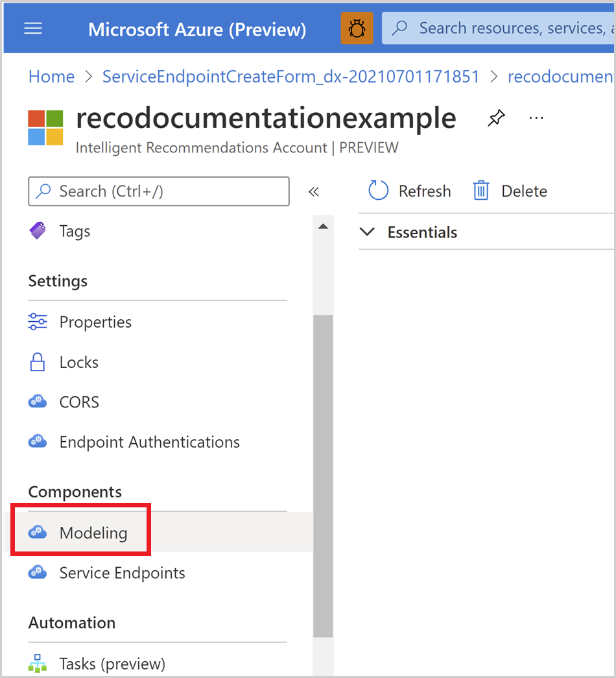Pin recodocumentationexample to dashboard
Viewport: 616px width, 678px height.
pyautogui.click(x=496, y=117)
